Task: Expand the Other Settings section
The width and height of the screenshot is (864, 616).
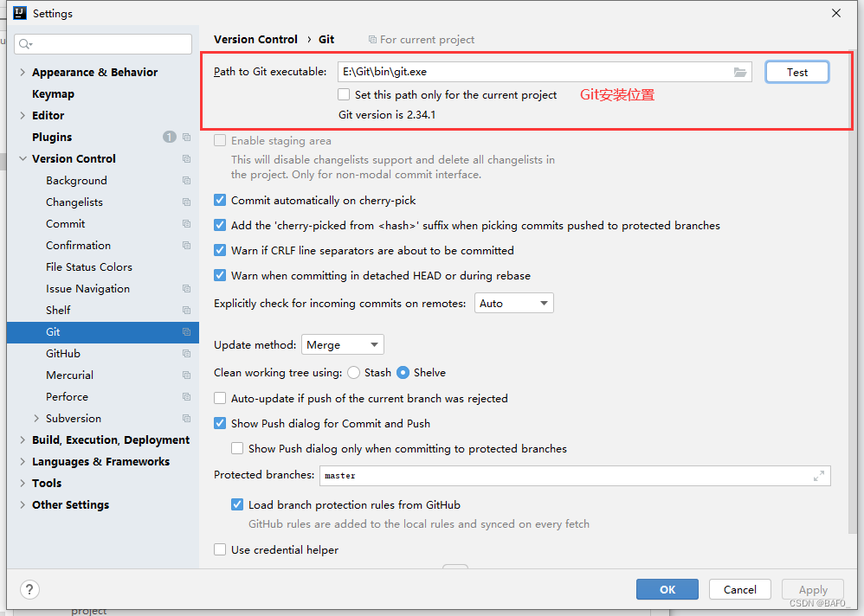Action: pos(22,504)
